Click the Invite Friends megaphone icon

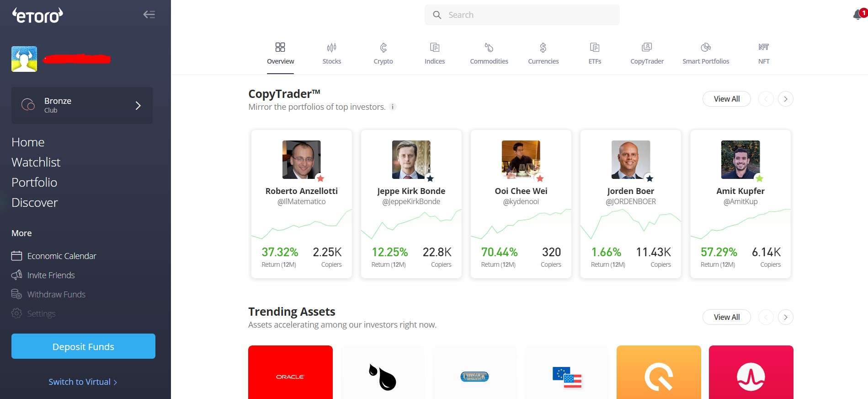tap(16, 275)
